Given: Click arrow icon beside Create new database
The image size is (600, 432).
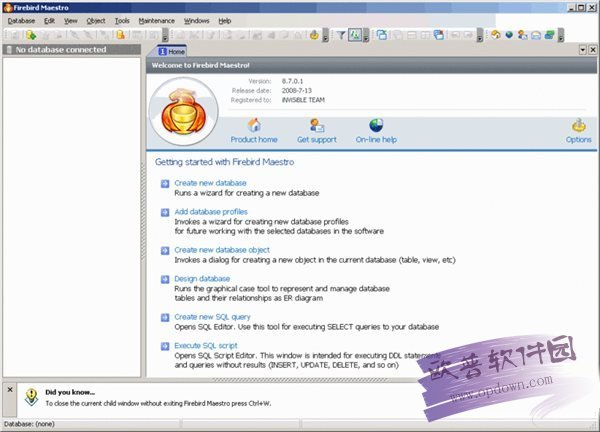Looking at the screenshot, I should [165, 184].
